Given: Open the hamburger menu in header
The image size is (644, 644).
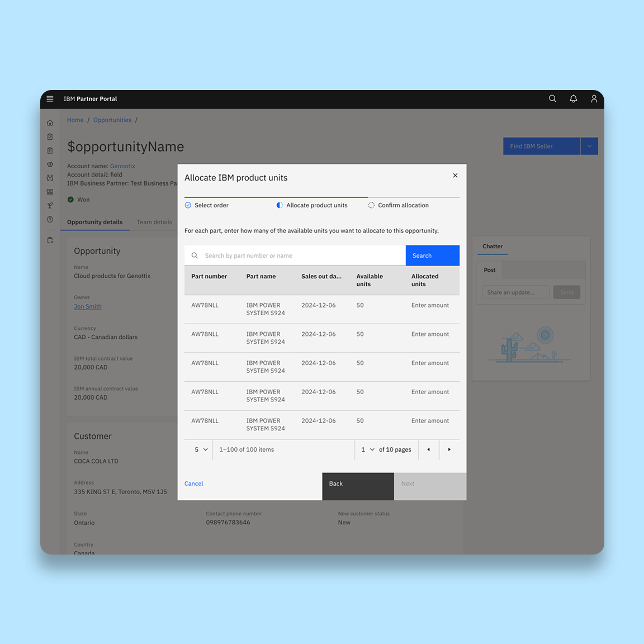Looking at the screenshot, I should pyautogui.click(x=50, y=99).
